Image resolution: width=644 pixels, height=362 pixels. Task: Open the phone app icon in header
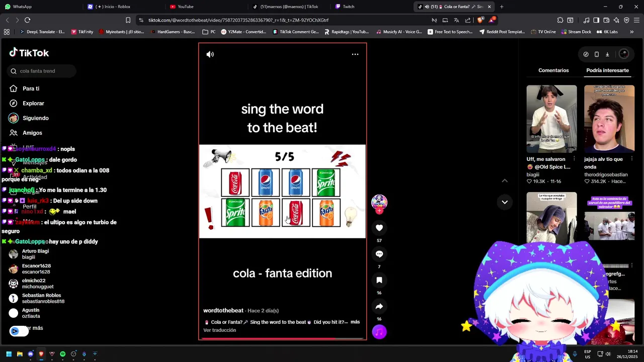(x=597, y=54)
